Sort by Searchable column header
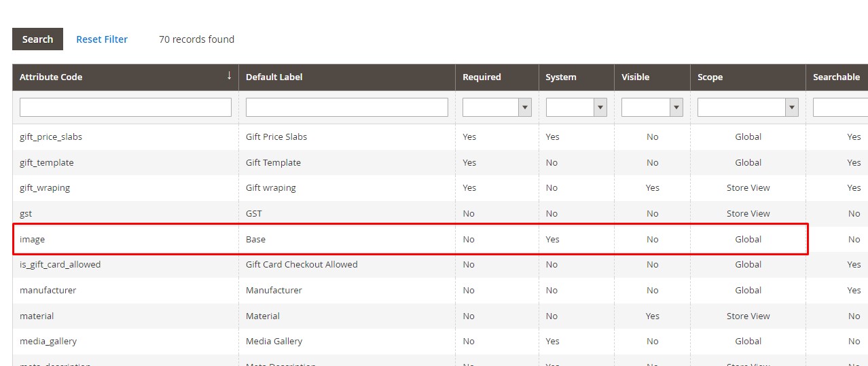 coord(837,77)
